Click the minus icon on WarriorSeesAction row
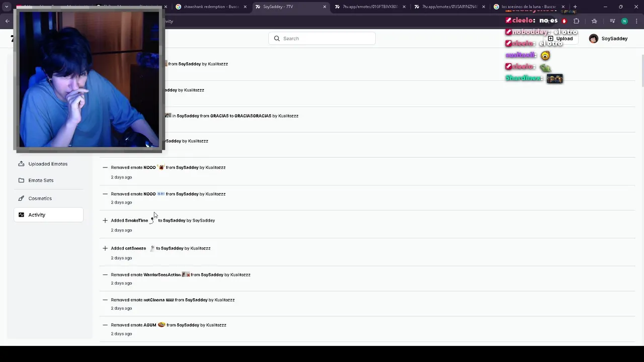Image resolution: width=644 pixels, height=362 pixels. point(105,275)
